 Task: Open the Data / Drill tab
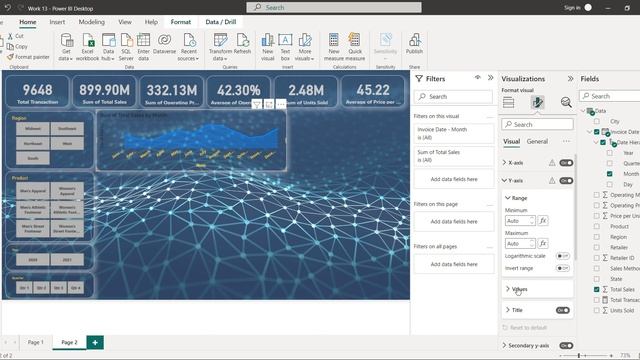pos(221,22)
